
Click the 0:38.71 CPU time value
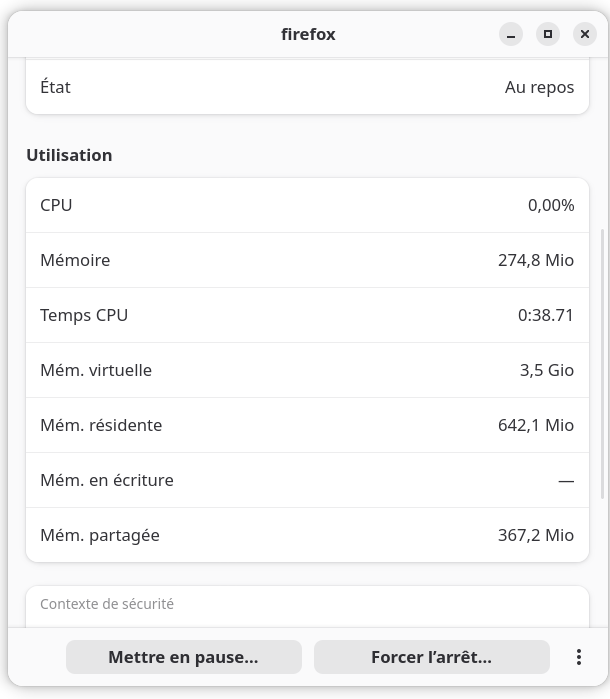tap(545, 315)
